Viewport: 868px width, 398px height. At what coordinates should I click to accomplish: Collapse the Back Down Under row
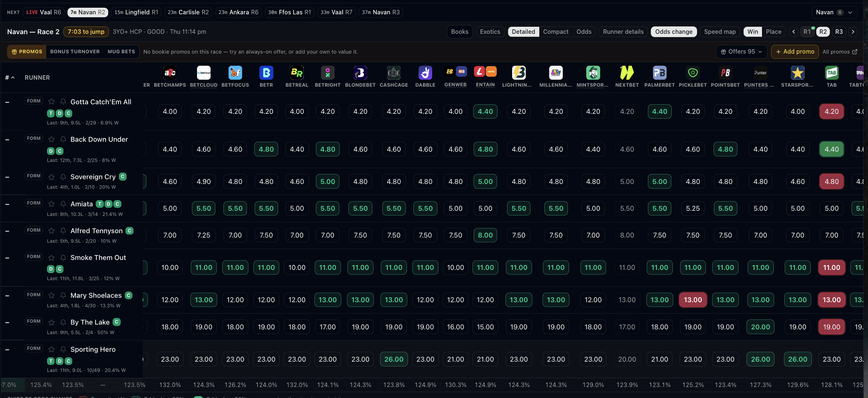pos(7,140)
